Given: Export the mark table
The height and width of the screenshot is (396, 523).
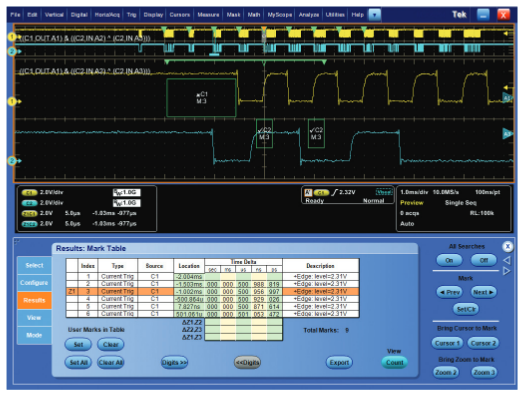Looking at the screenshot, I should click(339, 362).
